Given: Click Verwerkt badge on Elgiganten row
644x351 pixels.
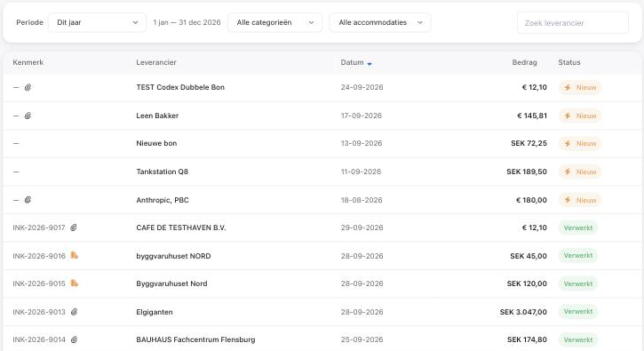Looking at the screenshot, I should (x=578, y=312).
